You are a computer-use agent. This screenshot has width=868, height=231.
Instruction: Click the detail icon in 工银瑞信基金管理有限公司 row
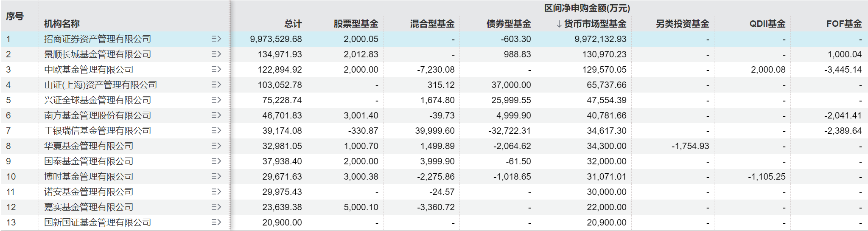pyautogui.click(x=216, y=131)
